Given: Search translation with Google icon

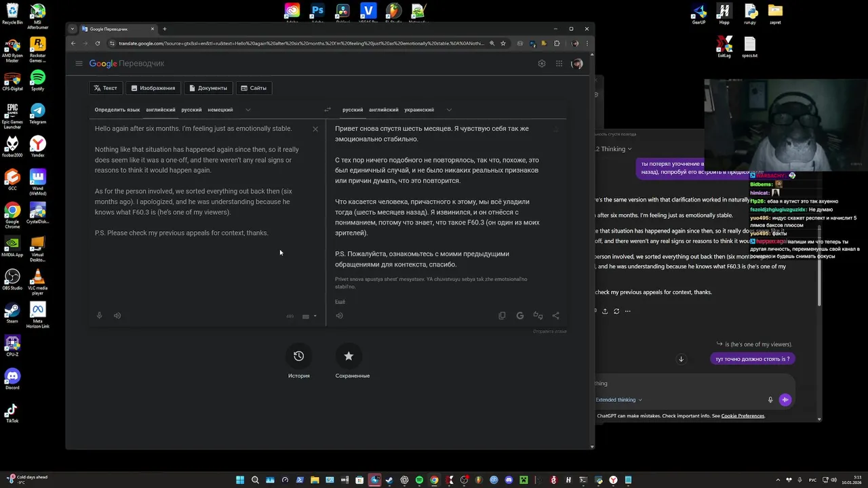Looking at the screenshot, I should [520, 315].
